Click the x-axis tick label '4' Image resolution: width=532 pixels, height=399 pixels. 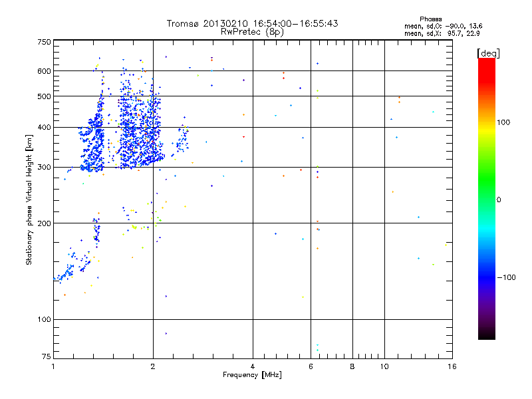253,366
